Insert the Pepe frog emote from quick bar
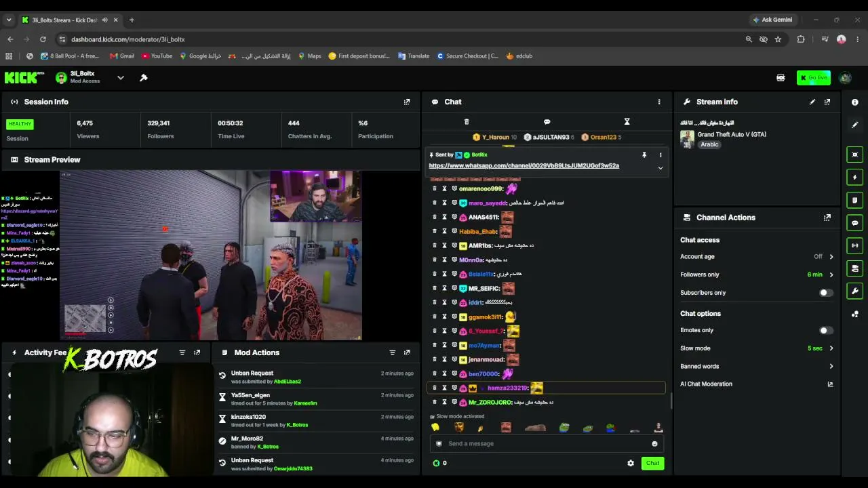The height and width of the screenshot is (488, 868). (x=564, y=428)
